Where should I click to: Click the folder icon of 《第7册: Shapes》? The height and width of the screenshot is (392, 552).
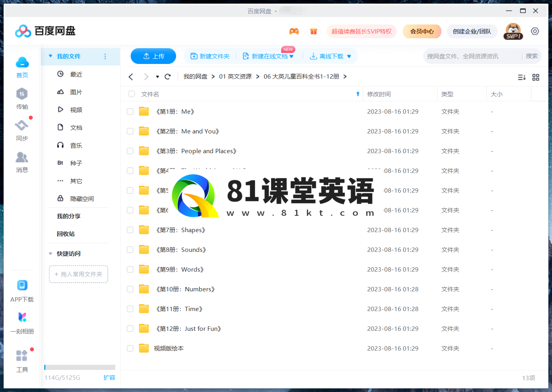[x=144, y=230]
